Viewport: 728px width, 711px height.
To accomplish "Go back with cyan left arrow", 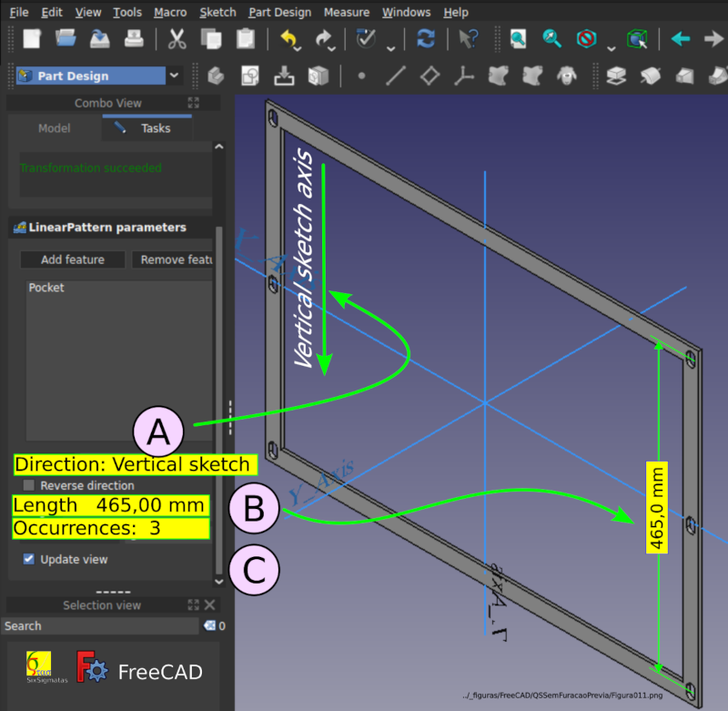I will tap(680, 38).
